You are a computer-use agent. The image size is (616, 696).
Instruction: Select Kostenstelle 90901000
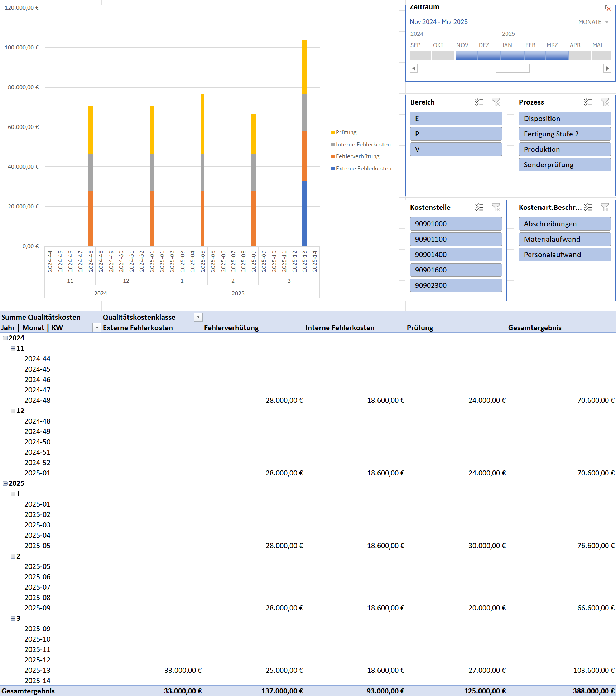456,224
